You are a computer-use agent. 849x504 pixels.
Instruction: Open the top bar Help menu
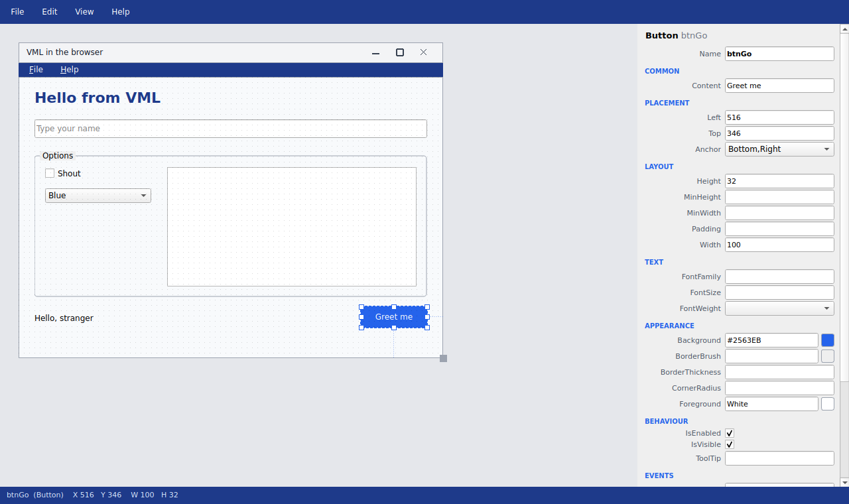(x=121, y=12)
